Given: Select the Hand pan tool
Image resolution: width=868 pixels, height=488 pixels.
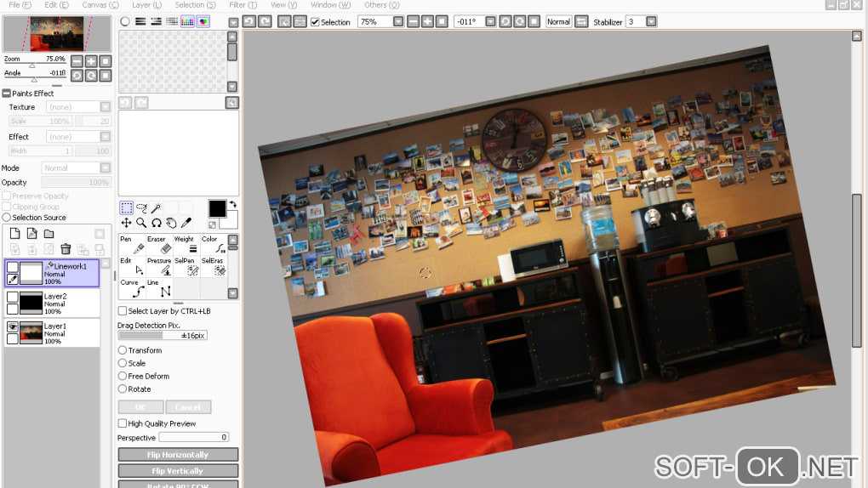Looking at the screenshot, I should tap(172, 223).
